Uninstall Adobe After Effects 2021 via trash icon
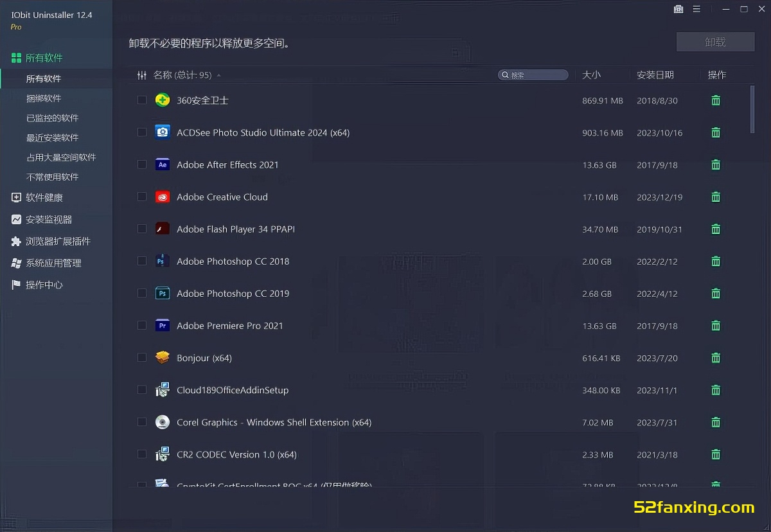The height and width of the screenshot is (532, 771). coord(716,164)
